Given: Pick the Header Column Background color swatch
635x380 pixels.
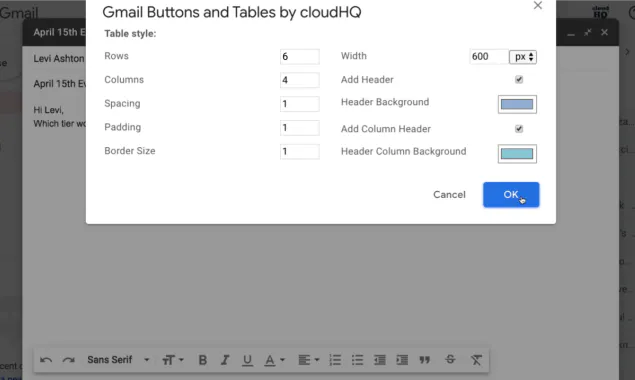Looking at the screenshot, I should click(x=517, y=154).
